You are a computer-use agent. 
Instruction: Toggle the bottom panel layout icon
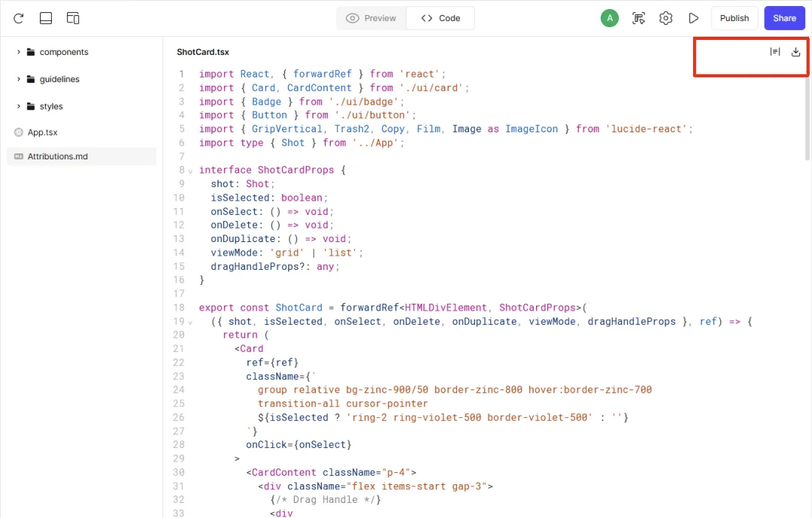[x=46, y=18]
